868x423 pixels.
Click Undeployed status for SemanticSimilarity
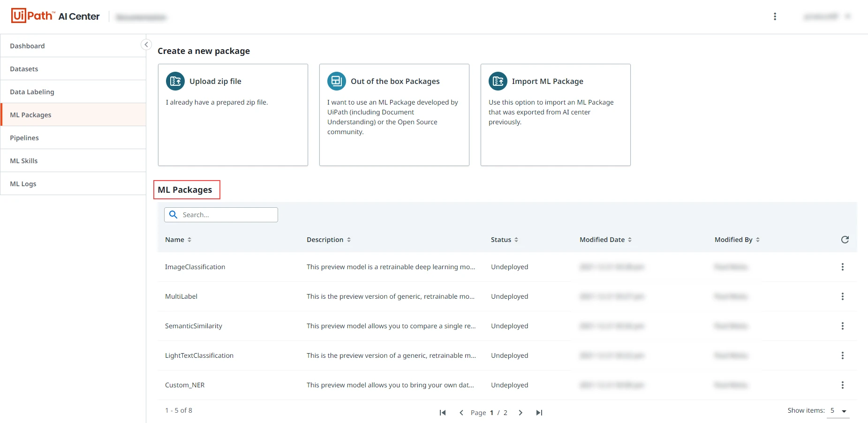pos(510,326)
